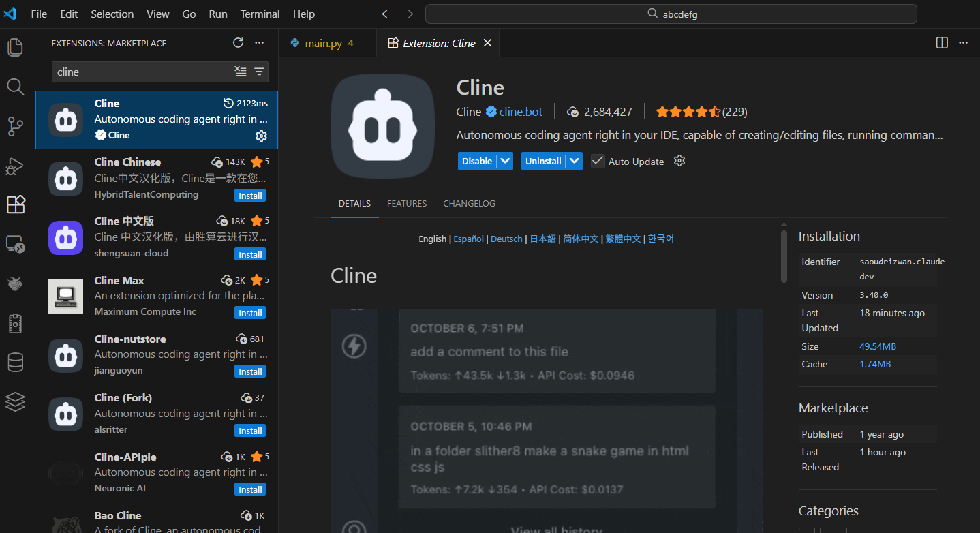Screen dimensions: 980x533
Task: Open the Run menu
Action: point(218,14)
